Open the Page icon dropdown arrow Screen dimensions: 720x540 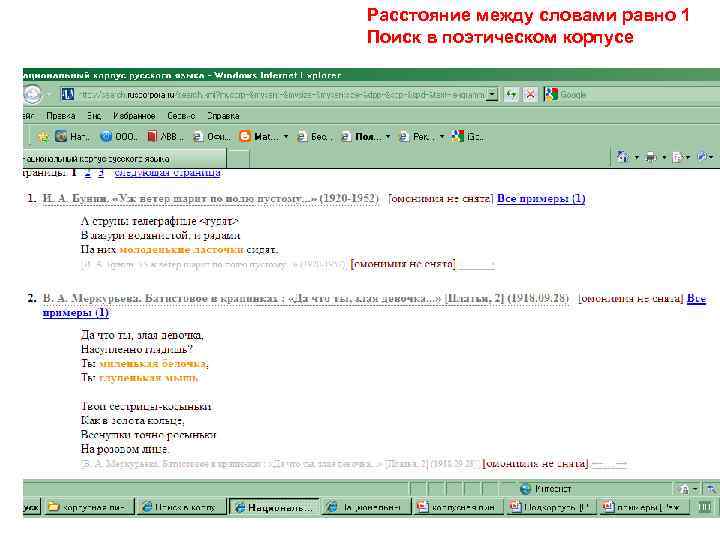pos(688,157)
